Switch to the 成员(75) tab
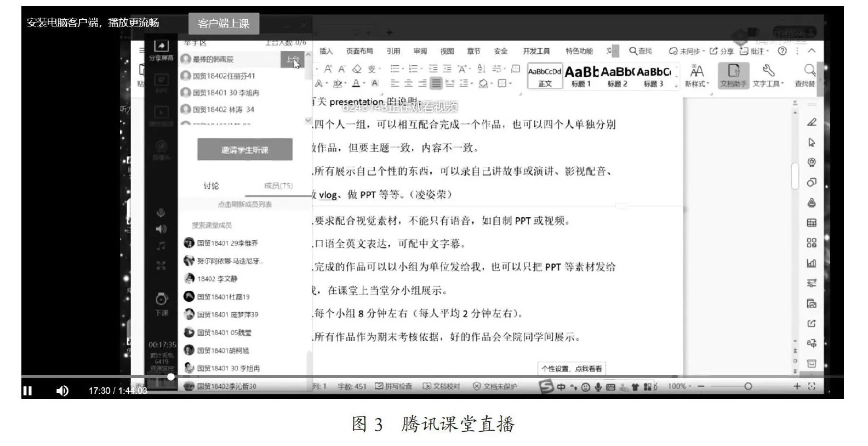Viewport: 868px width, 446px height. [278, 186]
